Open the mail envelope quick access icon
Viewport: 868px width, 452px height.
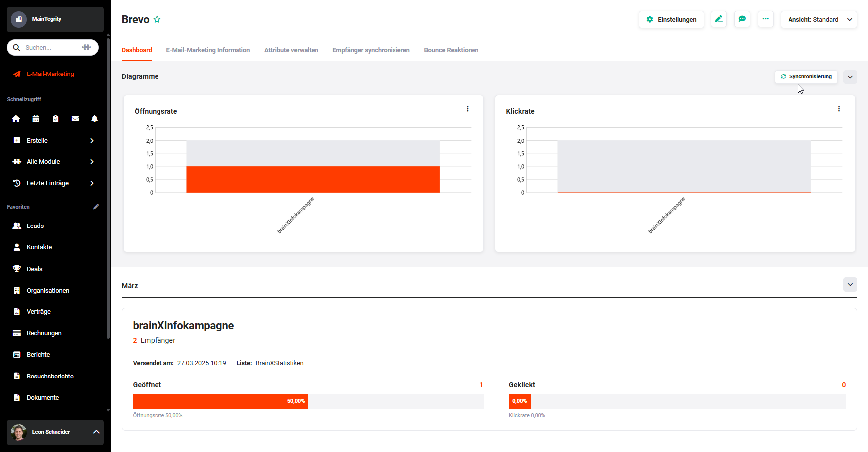tap(75, 119)
